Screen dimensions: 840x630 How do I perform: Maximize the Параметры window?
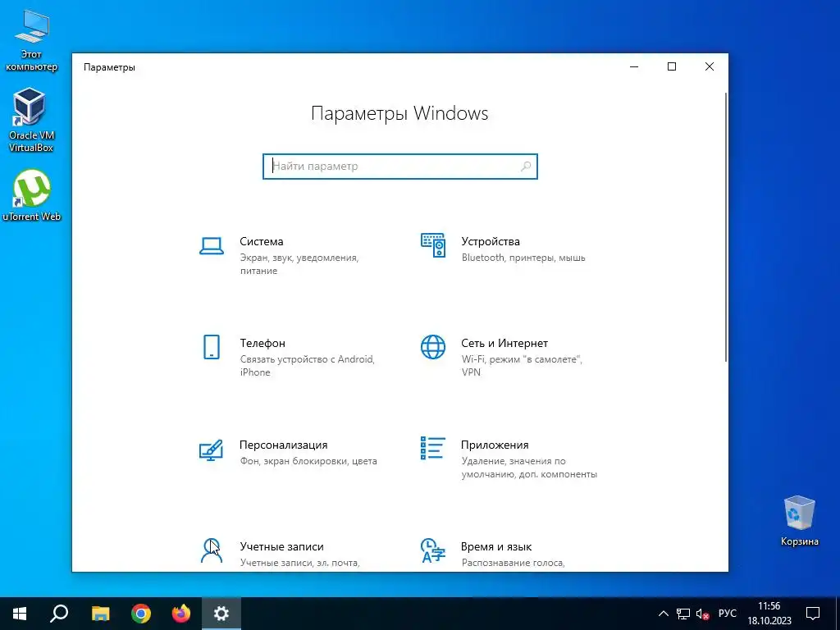point(672,67)
